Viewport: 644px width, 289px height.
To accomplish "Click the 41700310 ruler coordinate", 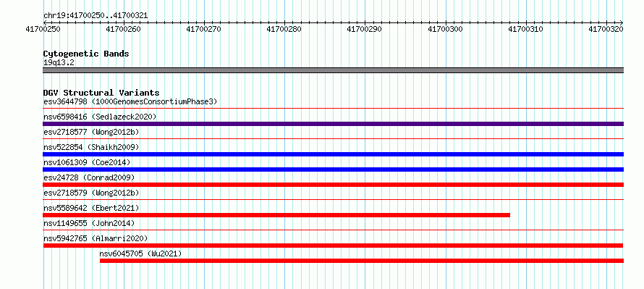I will 526,29.
